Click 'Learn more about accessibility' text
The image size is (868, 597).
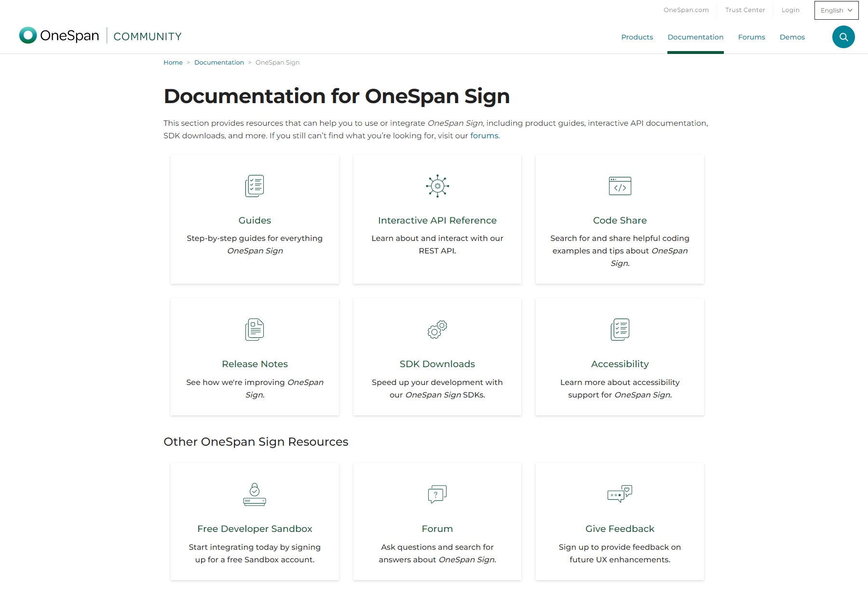coord(620,383)
